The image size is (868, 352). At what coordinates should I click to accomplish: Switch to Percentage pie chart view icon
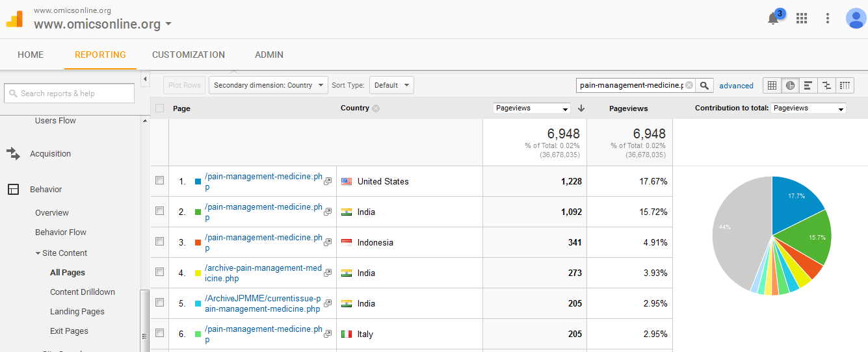point(790,85)
